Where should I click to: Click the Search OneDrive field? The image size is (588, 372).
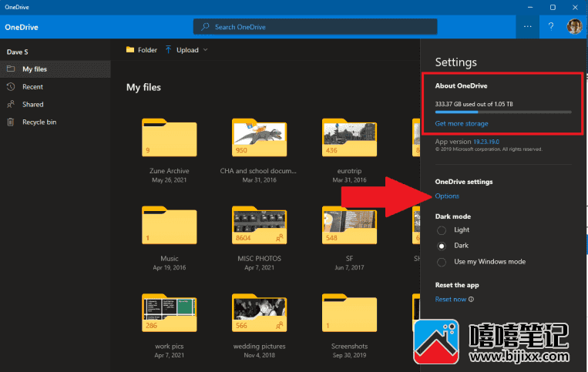pyautogui.click(x=315, y=27)
